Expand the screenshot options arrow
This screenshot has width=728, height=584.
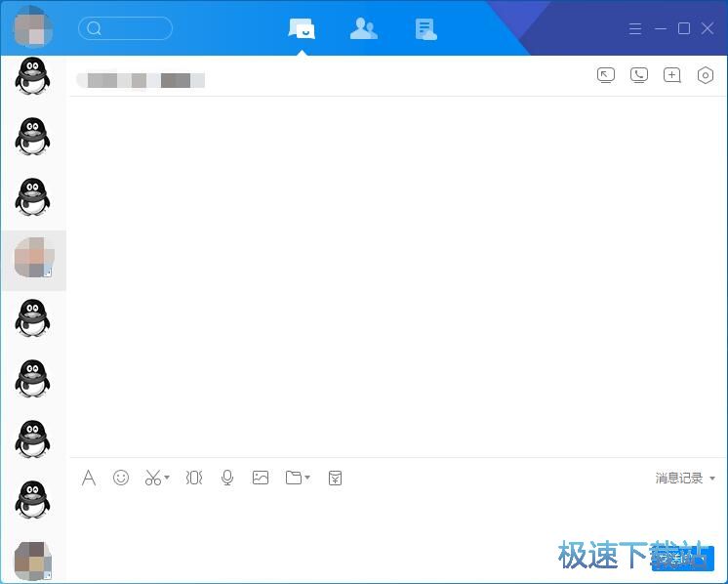167,478
